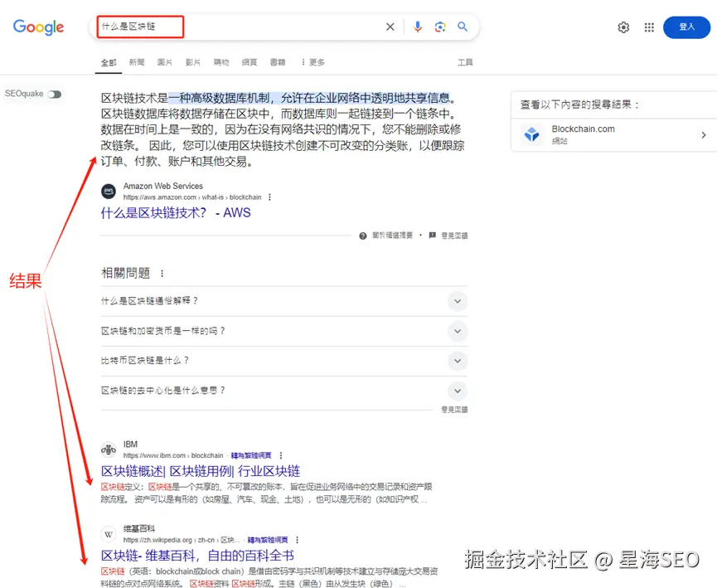This screenshot has height=588, width=717.
Task: Open Google apps grid icon
Action: click(649, 27)
